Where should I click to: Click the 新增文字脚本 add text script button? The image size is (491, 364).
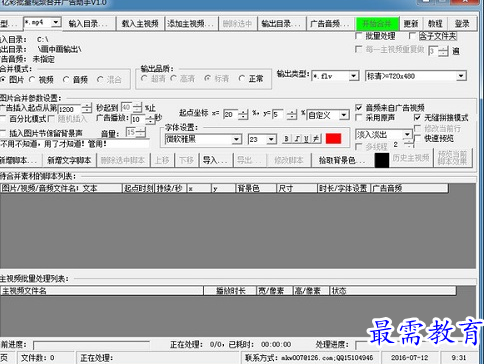69,160
